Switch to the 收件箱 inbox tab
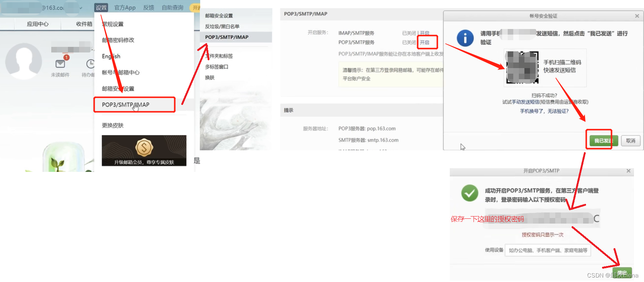Screen dimensions: 644x282 [x=84, y=24]
